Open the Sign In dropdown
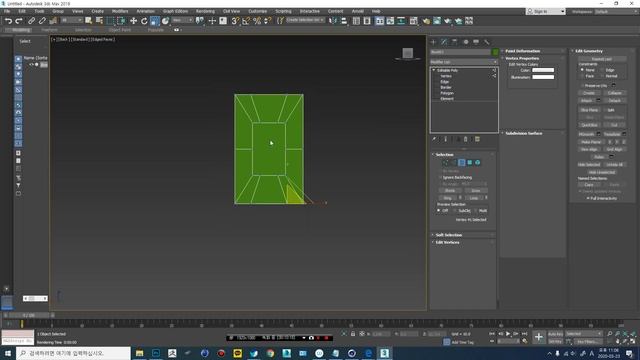Viewport: 640px width, 360px height. [545, 11]
